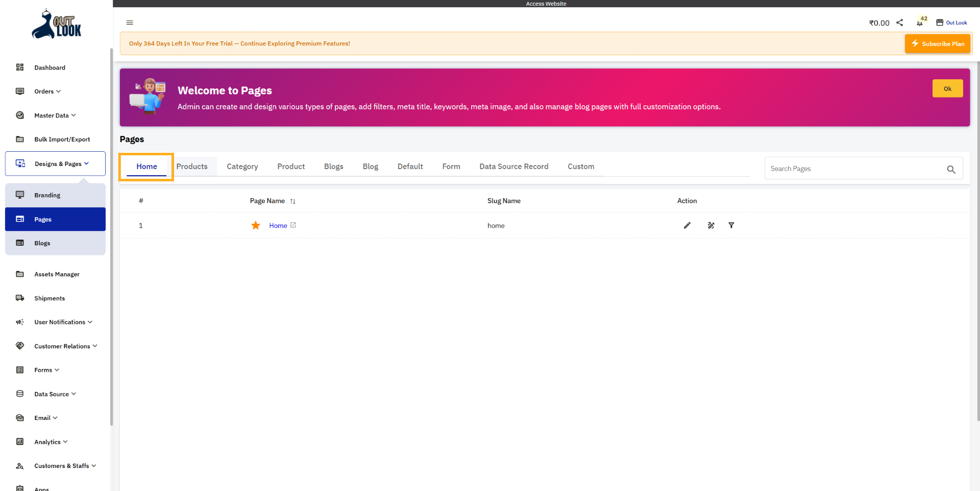Open Home page preview via external-link icon
The width and height of the screenshot is (980, 491).
coord(293,225)
